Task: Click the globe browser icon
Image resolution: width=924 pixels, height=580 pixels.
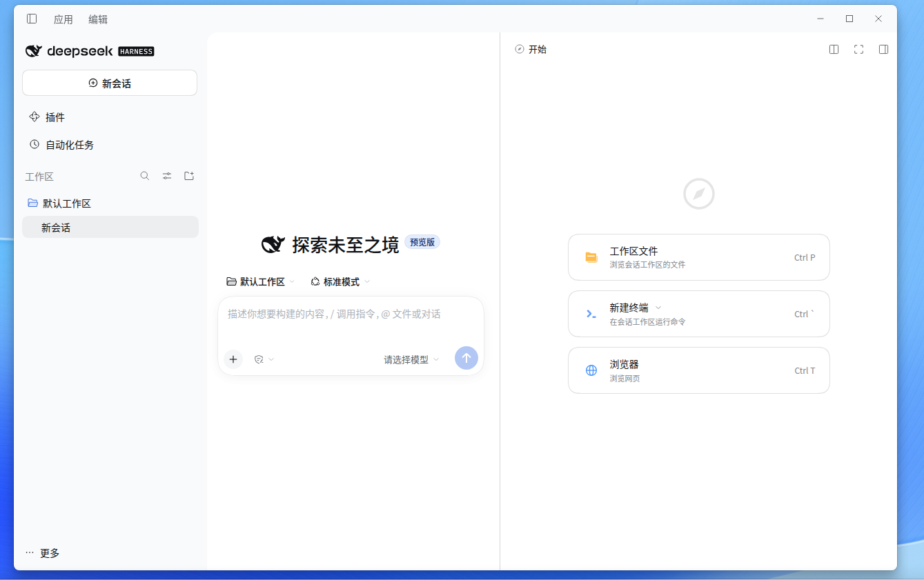Action: [591, 370]
